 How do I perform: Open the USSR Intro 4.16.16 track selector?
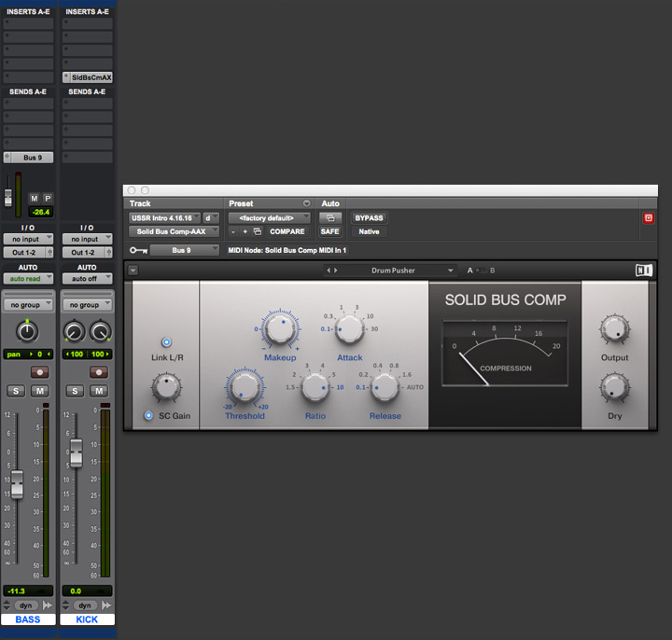coord(164,218)
